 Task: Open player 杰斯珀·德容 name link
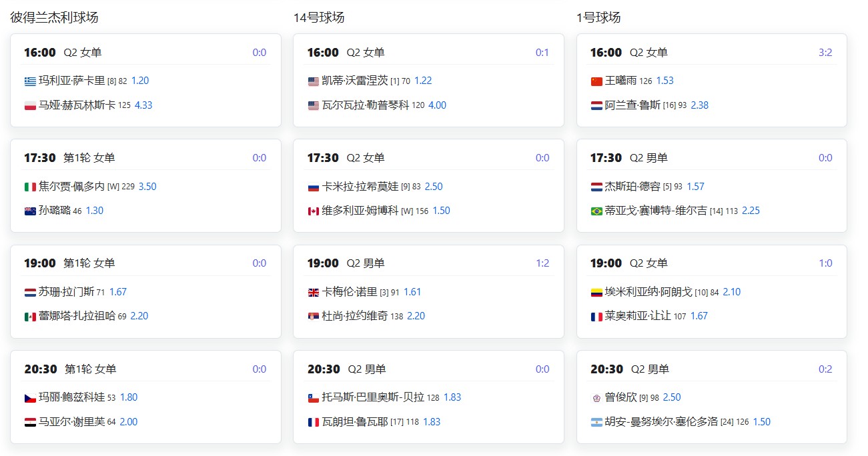(632, 187)
